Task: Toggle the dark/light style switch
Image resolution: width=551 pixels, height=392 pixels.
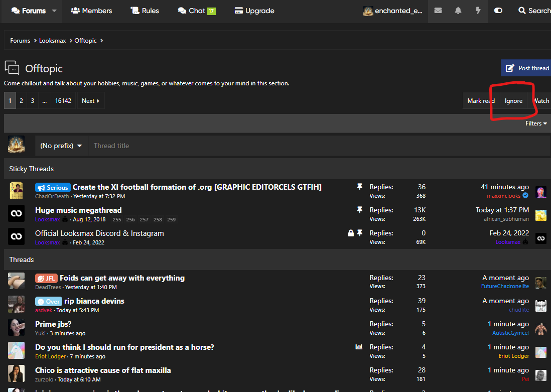Action: (x=498, y=11)
